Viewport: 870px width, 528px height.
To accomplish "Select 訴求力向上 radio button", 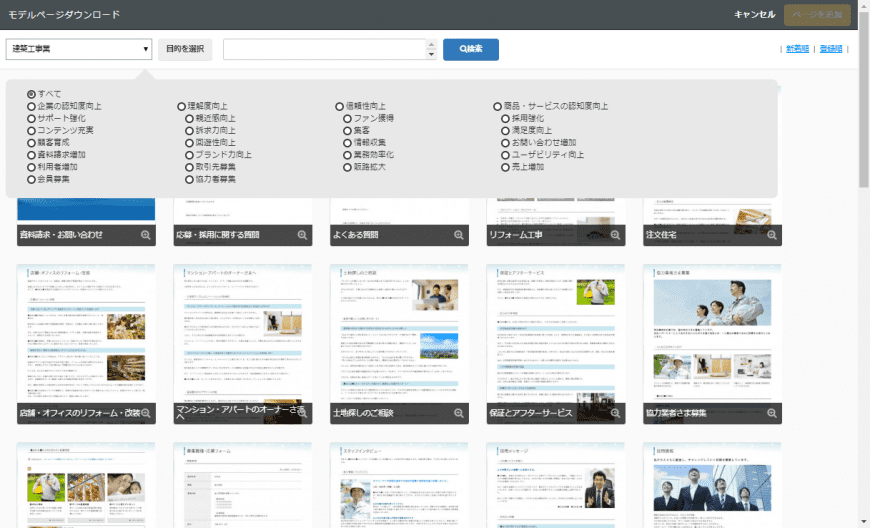I will pos(189,131).
